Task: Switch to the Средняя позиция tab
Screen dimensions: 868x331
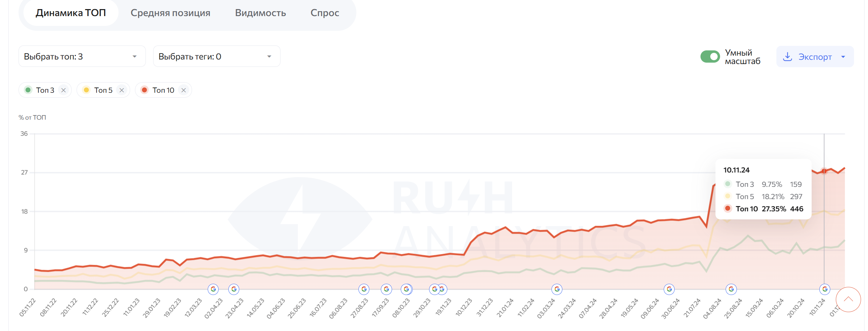Action: [170, 13]
